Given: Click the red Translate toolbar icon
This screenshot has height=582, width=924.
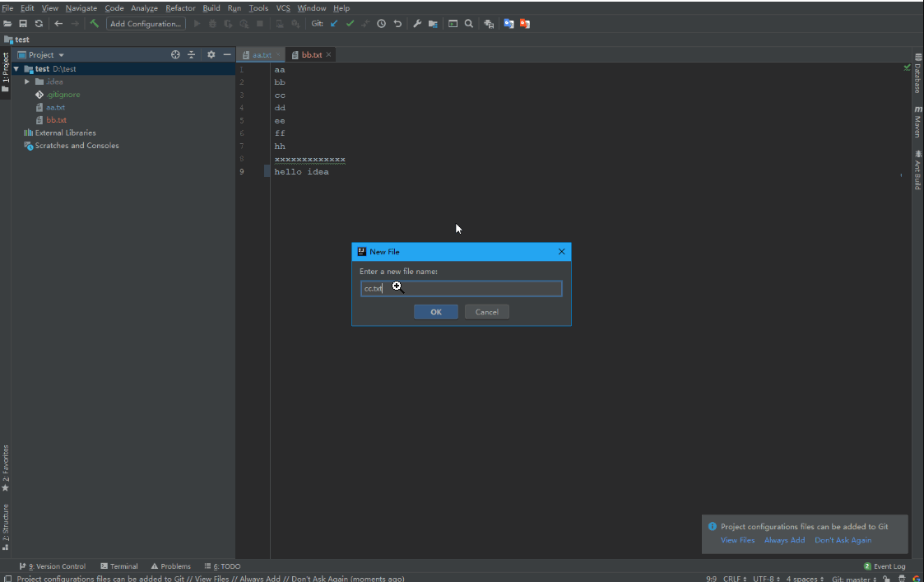Looking at the screenshot, I should [524, 24].
